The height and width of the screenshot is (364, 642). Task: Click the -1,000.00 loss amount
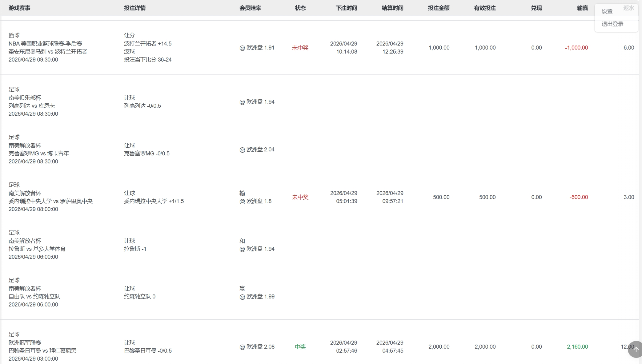[576, 48]
